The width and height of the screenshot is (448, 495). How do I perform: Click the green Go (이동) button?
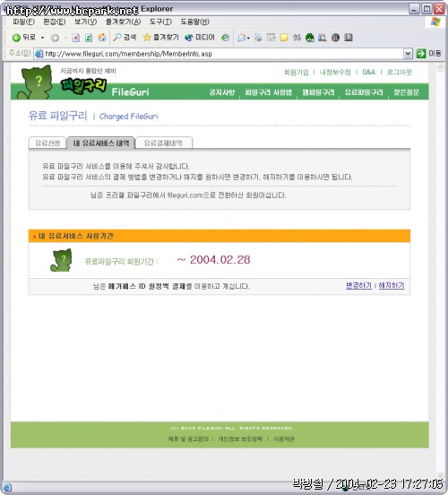pyautogui.click(x=429, y=53)
